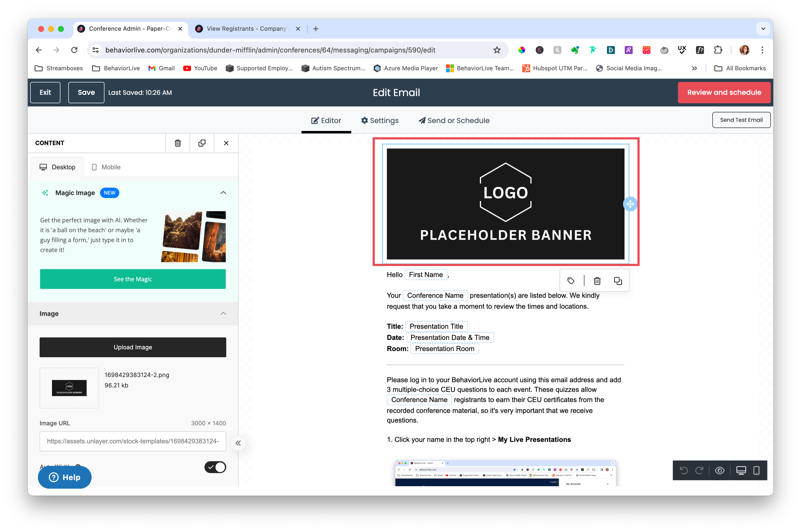Select the uploaded banner image thumbnail
The image size is (801, 532).
point(69,388)
